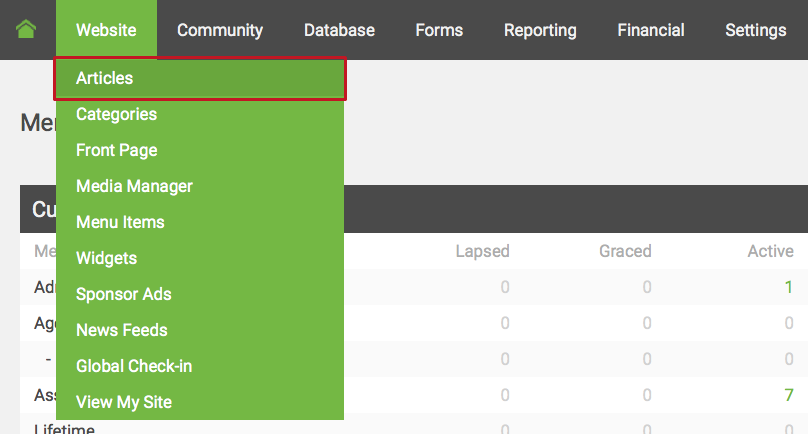Select the Front Page menu entry

pyautogui.click(x=116, y=150)
